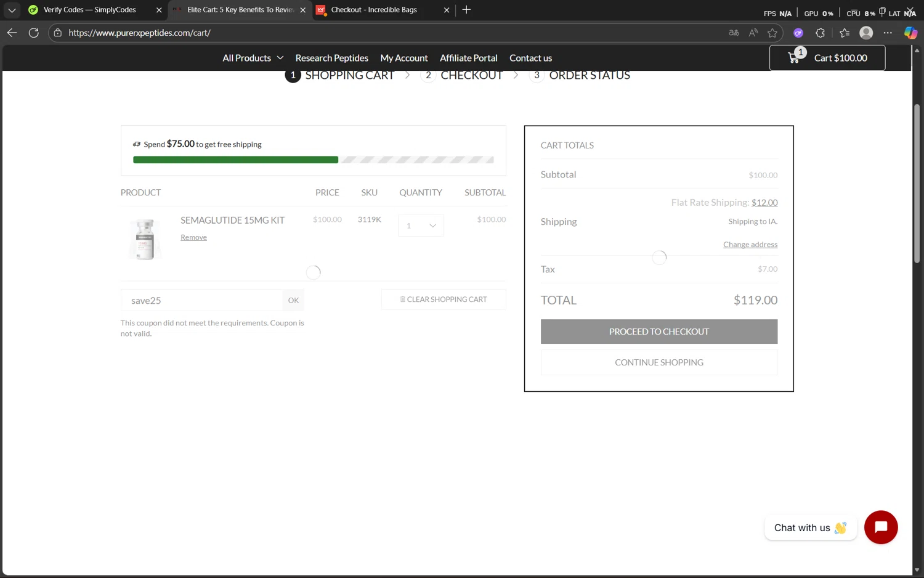This screenshot has height=578, width=924.
Task: Apply coupon with OK button
Action: 293,300
